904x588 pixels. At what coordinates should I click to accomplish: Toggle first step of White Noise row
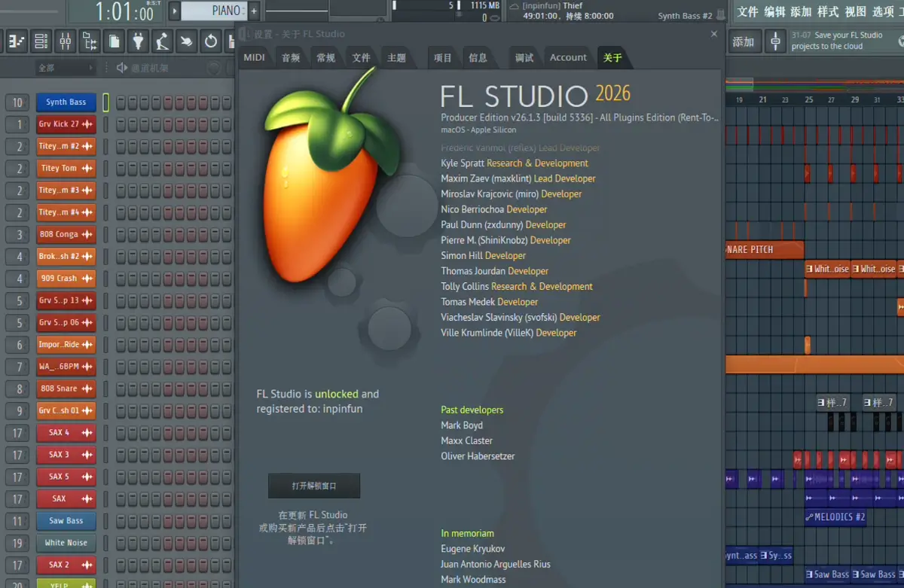pos(121,543)
